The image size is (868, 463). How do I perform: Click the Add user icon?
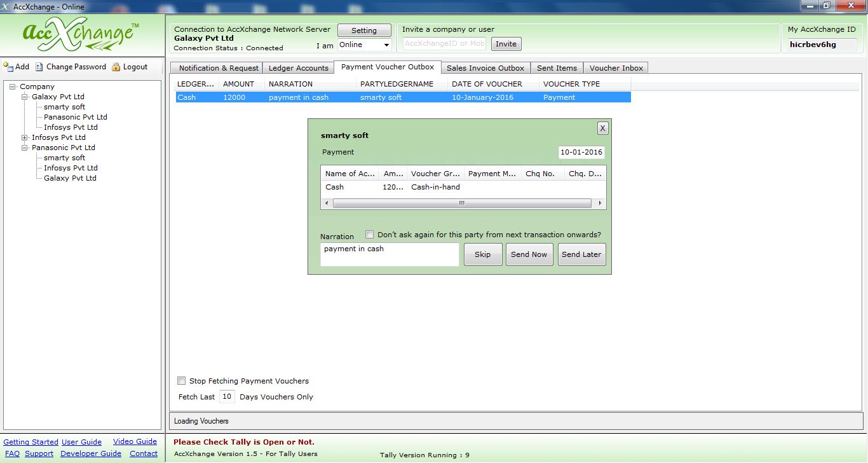[8, 66]
